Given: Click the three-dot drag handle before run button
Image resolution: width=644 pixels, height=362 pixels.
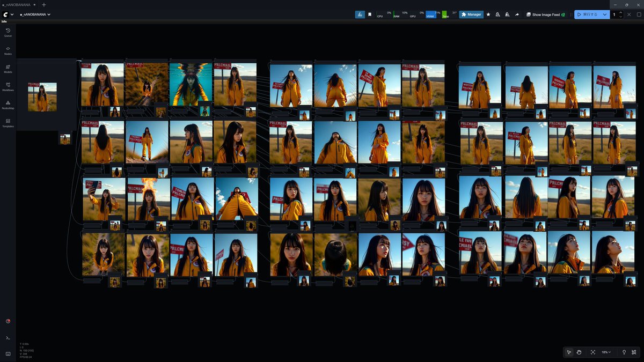Looking at the screenshot, I should tap(571, 14).
